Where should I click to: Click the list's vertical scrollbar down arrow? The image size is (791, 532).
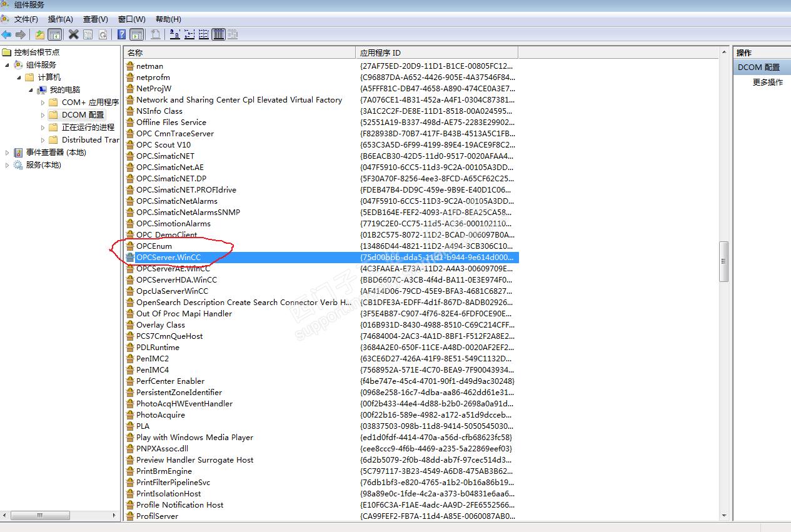pyautogui.click(x=723, y=516)
